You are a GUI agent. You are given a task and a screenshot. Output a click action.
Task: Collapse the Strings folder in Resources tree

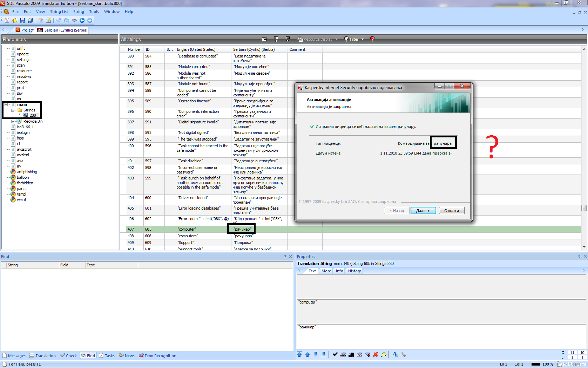(13, 110)
